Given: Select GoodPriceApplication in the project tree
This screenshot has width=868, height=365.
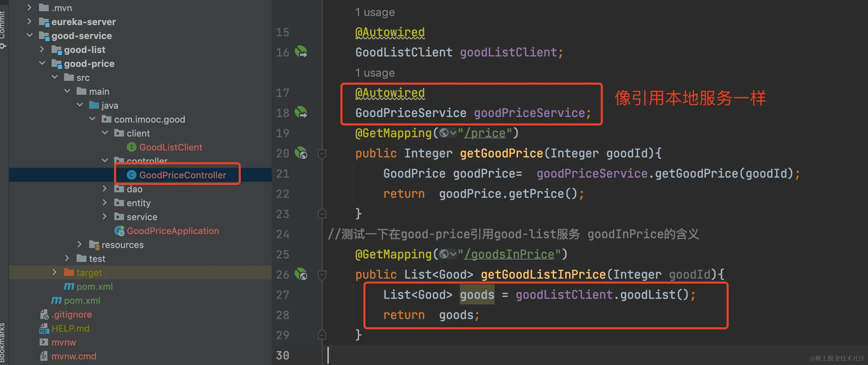Looking at the screenshot, I should point(140,231).
